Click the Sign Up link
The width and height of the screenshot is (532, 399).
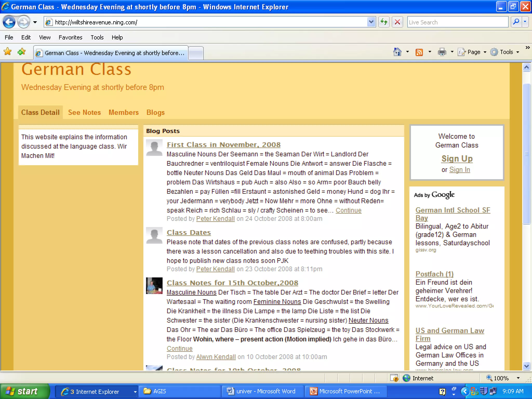pyautogui.click(x=457, y=158)
